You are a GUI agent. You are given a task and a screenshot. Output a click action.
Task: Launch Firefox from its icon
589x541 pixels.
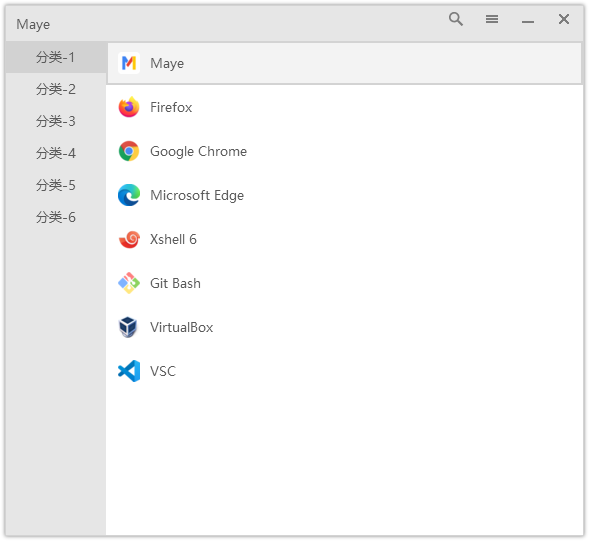tap(129, 107)
